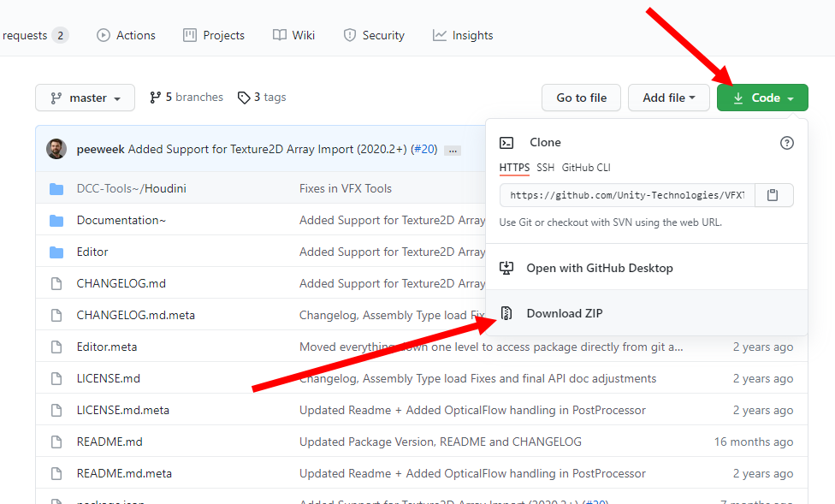
Task: Open Editor.meta commit message 'Moved everything down one level'
Action: tap(491, 347)
